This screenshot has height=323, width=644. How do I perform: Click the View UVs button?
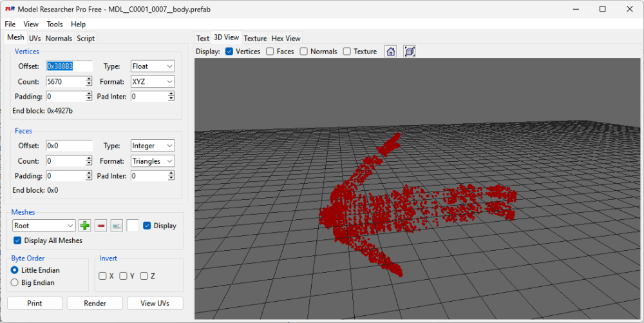[155, 303]
